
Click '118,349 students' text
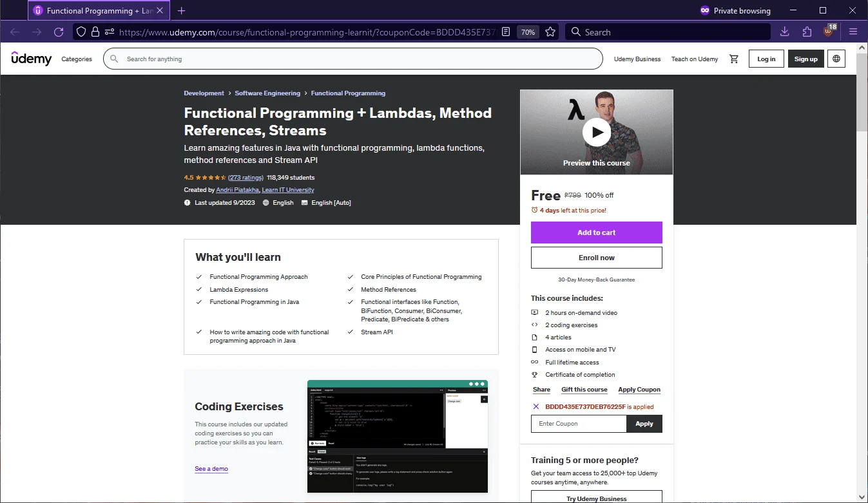291,178
